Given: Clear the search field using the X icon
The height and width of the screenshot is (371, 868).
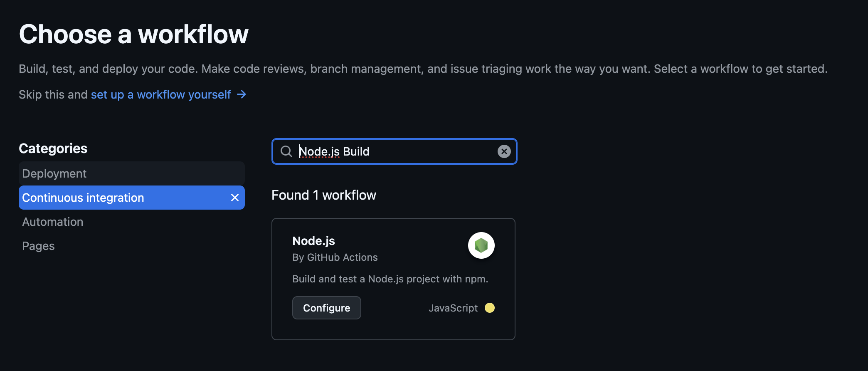Looking at the screenshot, I should coord(504,151).
